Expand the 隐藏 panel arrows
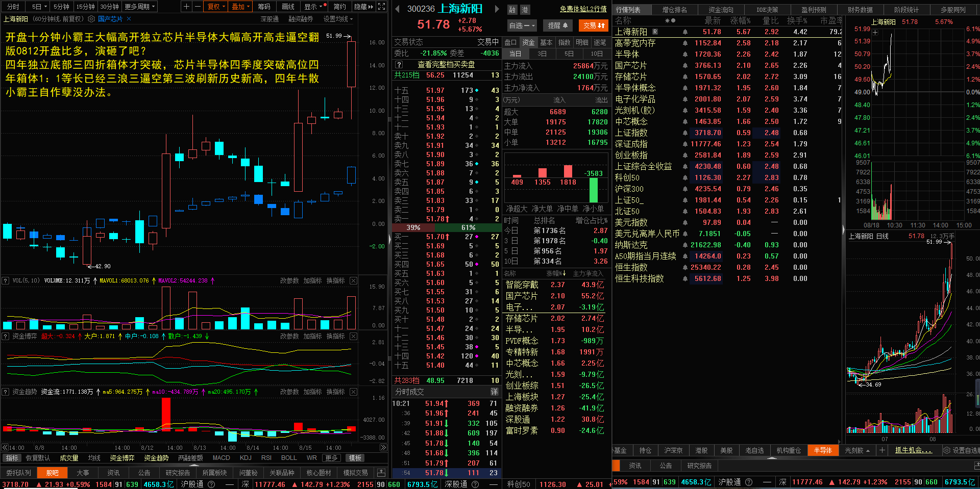This screenshot has width=980, height=489. tap(363, 7)
